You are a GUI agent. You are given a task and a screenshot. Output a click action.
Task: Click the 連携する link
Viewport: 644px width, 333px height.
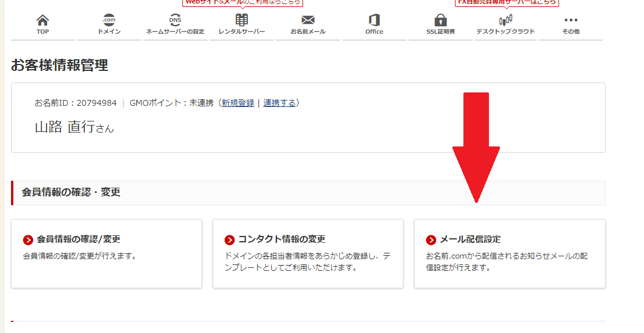point(280,103)
